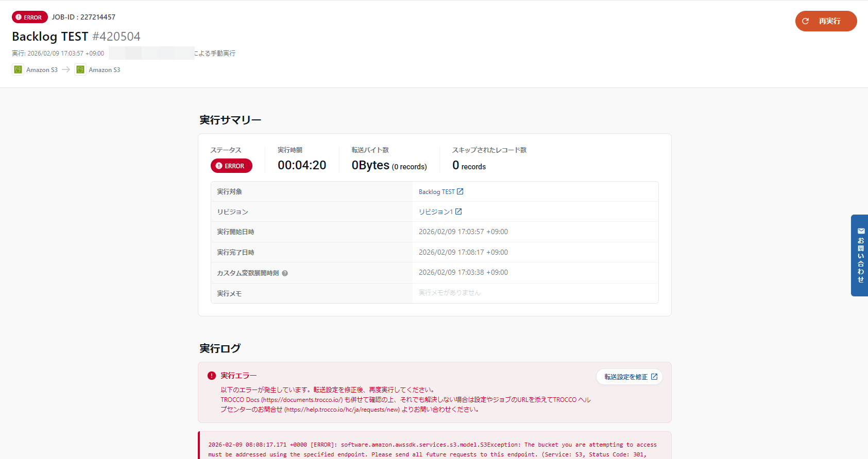Image resolution: width=868 pixels, height=459 pixels.
Task: Click the 実行完了日時 value 17:08:17
Action: [463, 252]
